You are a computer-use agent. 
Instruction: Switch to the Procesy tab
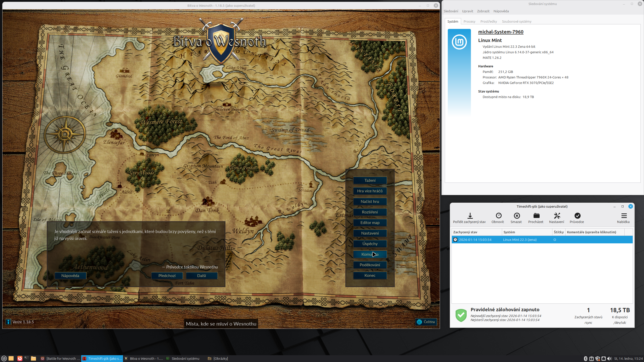[x=469, y=21]
